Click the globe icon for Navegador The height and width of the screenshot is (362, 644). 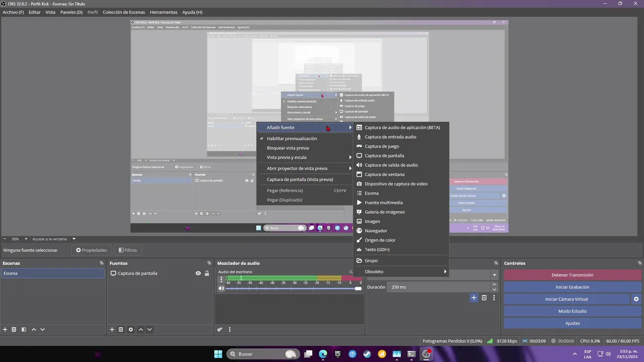[359, 231]
